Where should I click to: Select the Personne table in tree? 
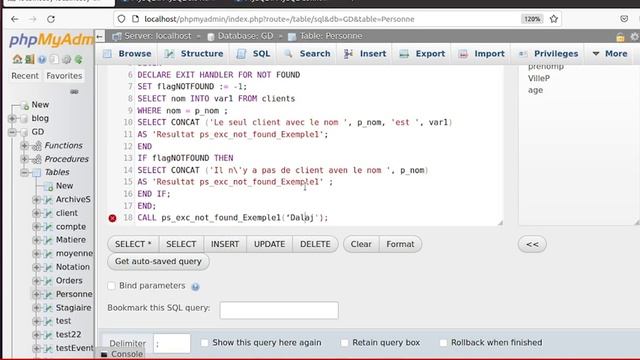[74, 294]
